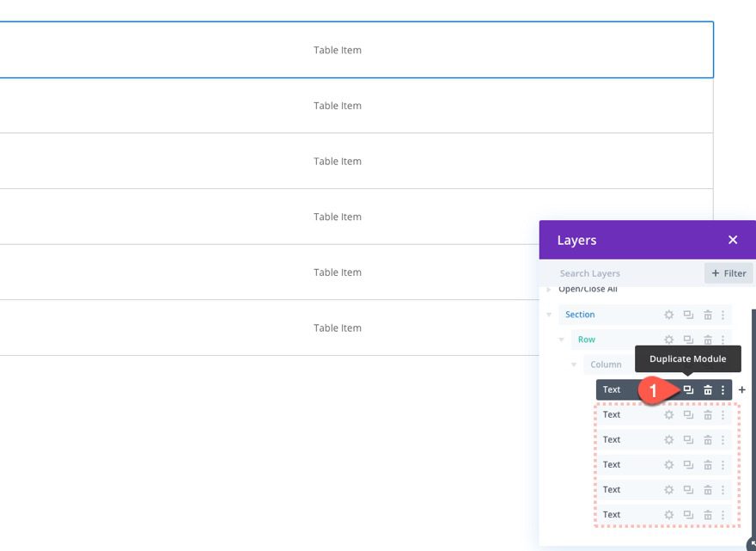
Task: Open the Row settings gear
Action: (668, 339)
